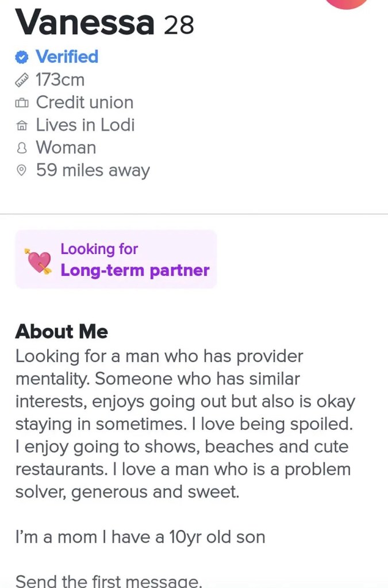
Task: Tap the pink-orange round button at top right
Action: (347, 3)
